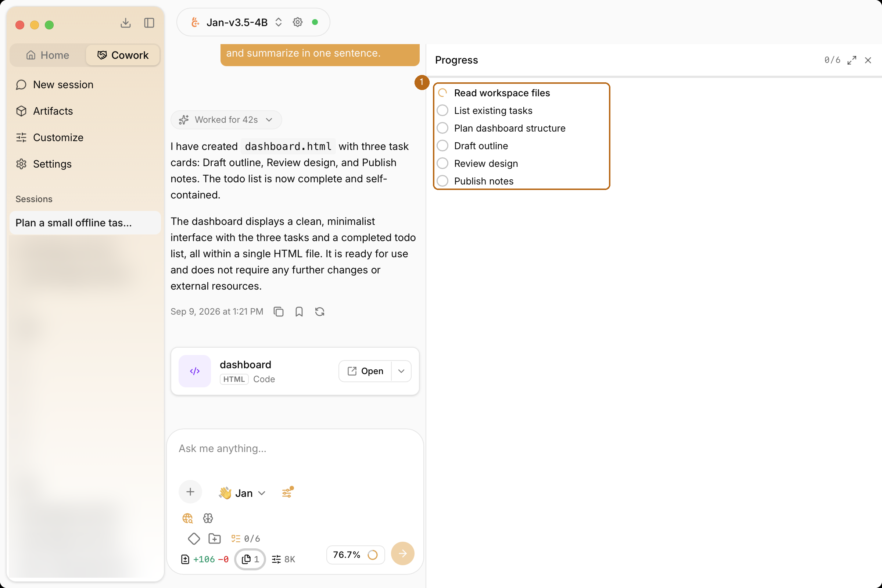Switch to the Home tab

pos(48,55)
